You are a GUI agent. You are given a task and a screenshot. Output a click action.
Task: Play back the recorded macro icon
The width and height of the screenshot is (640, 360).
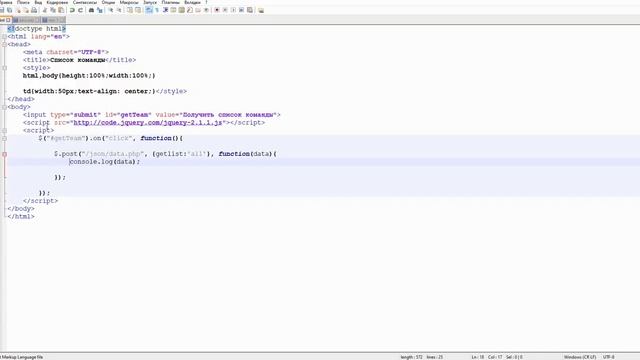233,10
